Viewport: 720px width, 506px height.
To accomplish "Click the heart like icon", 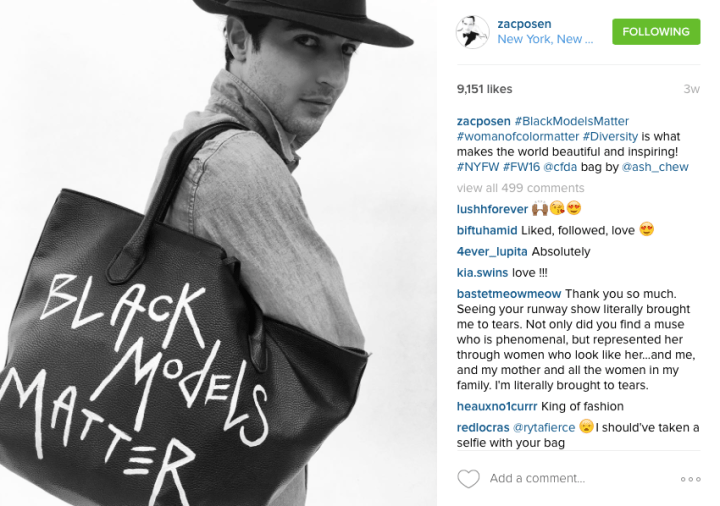I will pyautogui.click(x=468, y=478).
